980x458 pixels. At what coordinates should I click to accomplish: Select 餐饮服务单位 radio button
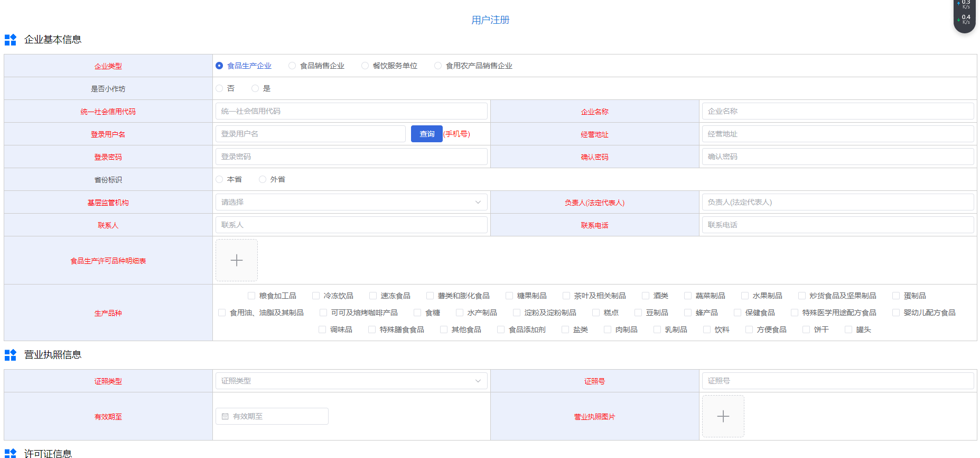click(365, 66)
